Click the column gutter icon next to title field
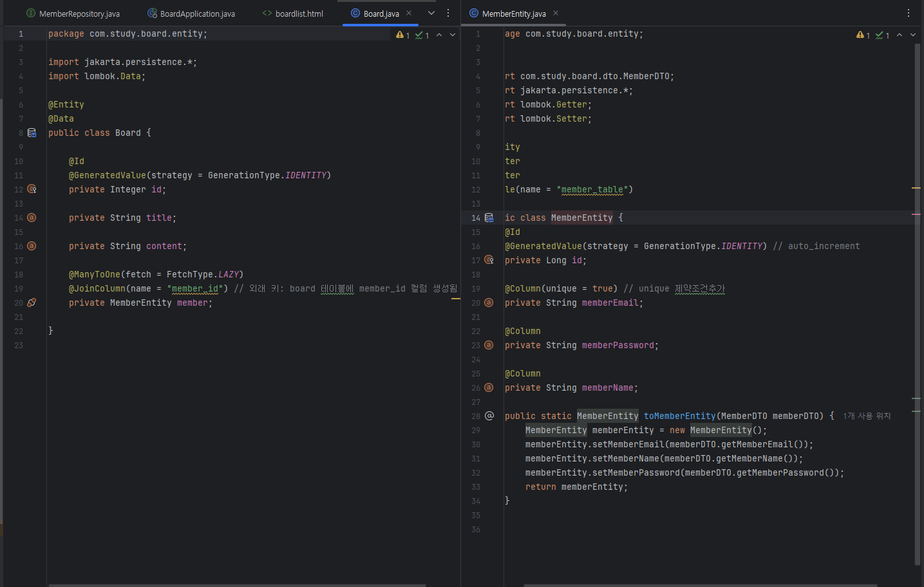 32,218
